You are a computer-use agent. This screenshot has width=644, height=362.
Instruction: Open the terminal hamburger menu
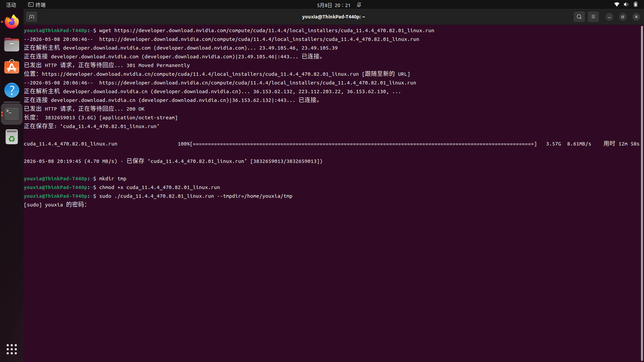(593, 17)
